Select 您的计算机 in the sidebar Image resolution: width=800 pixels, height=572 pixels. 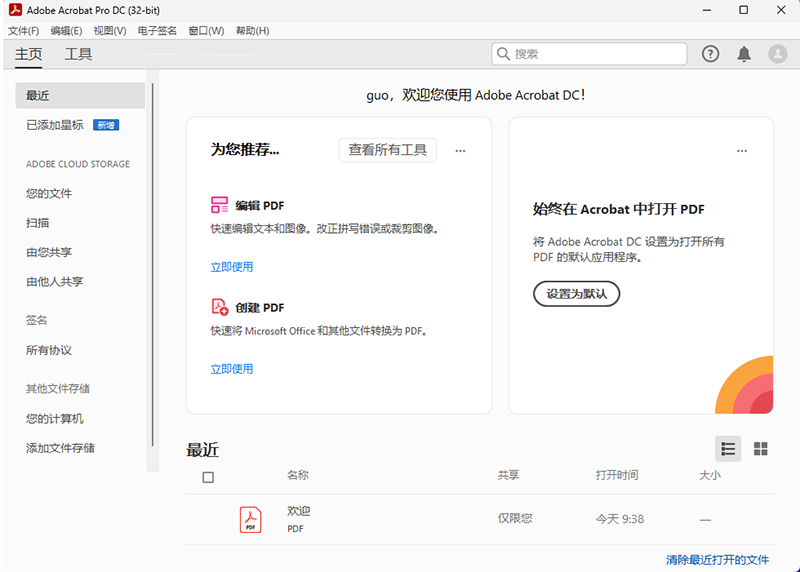click(x=55, y=419)
